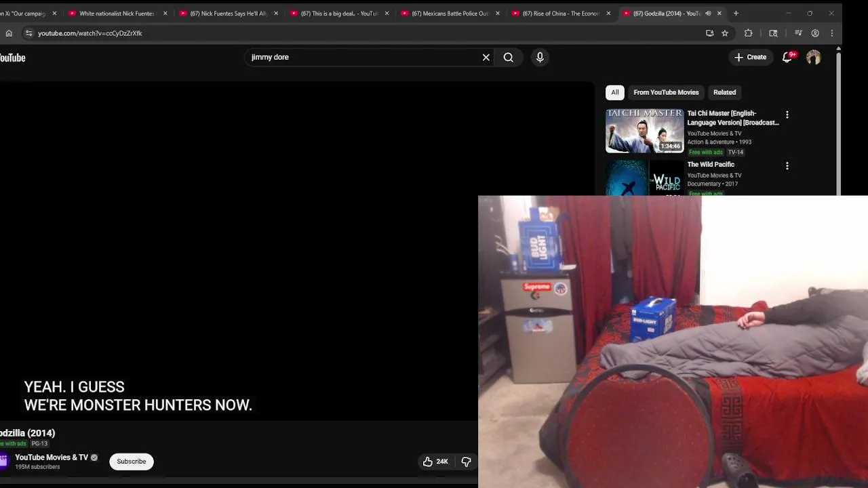
Task: Open Tai Chi Master video title
Action: click(x=733, y=118)
